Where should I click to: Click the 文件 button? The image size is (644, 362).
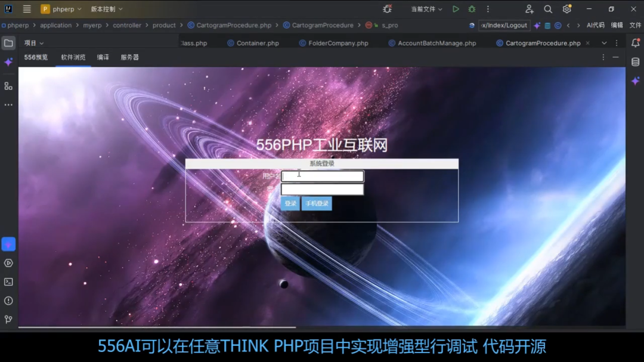click(635, 25)
